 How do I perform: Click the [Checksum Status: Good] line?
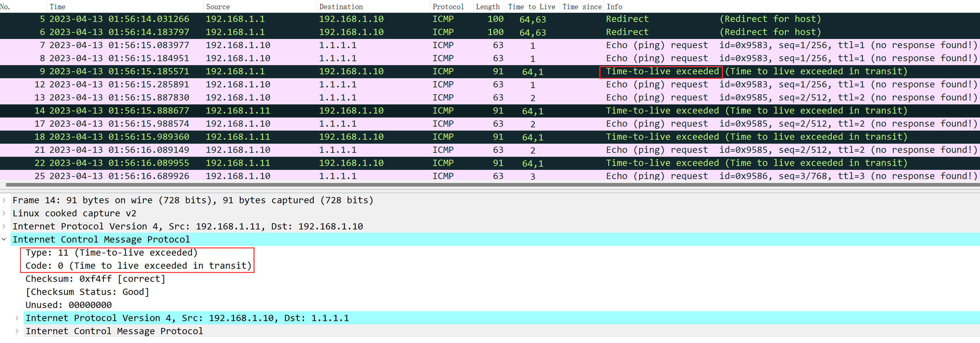[x=87, y=292]
